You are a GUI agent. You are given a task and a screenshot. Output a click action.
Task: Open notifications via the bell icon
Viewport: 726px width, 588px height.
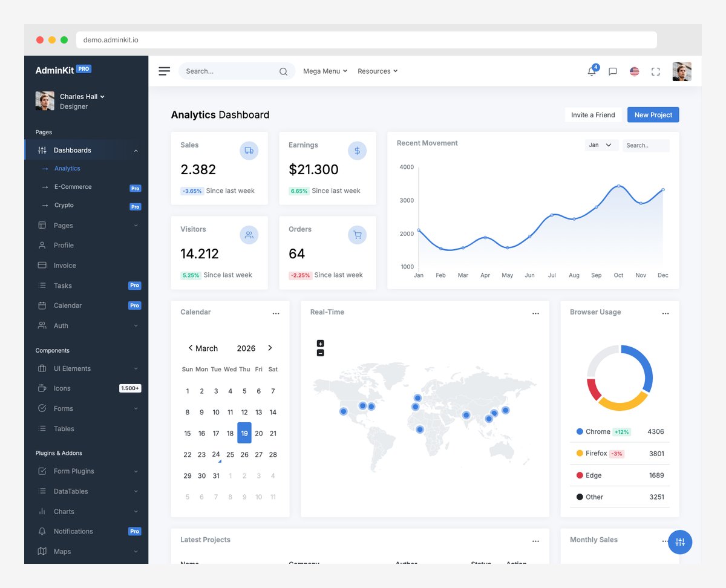coord(592,71)
